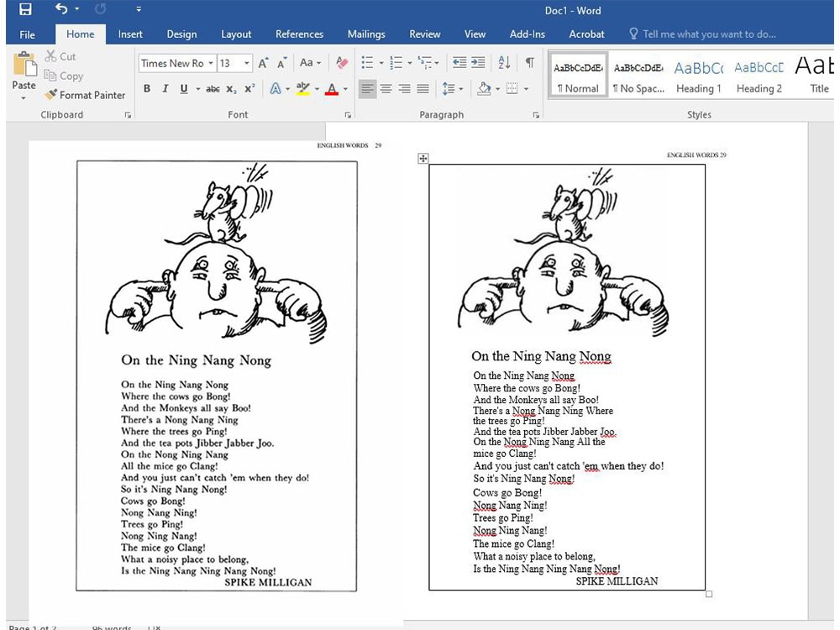Image resolution: width=840 pixels, height=630 pixels.
Task: Open the Add-Ins tab
Action: pos(528,34)
